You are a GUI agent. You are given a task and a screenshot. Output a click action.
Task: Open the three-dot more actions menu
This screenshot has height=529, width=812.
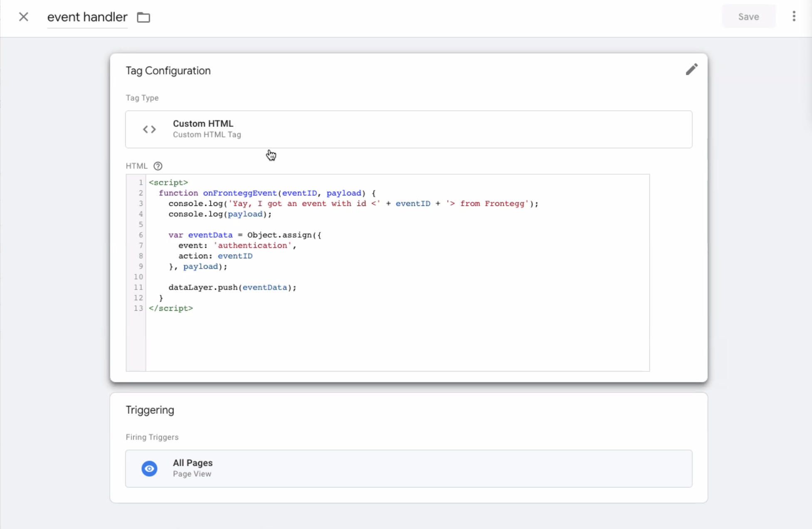(794, 16)
